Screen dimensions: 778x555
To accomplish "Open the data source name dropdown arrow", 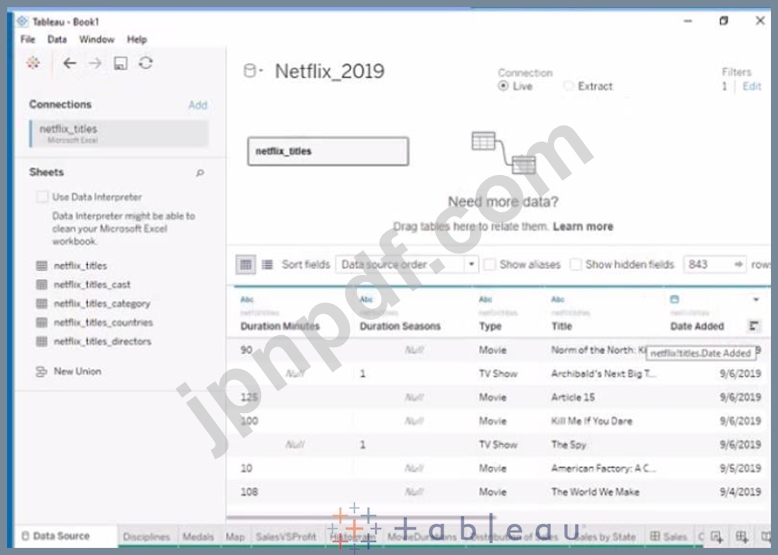I will click(259, 71).
